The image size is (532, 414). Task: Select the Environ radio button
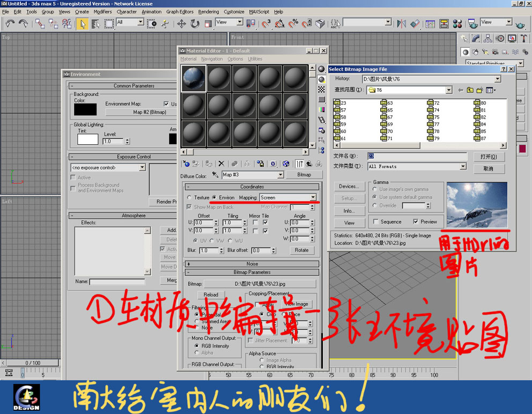tap(214, 197)
